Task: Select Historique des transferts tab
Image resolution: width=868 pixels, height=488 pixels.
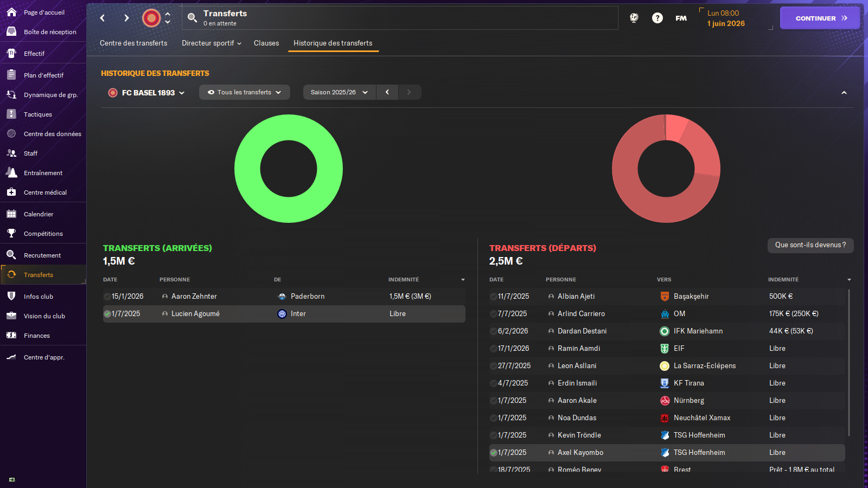Action: pos(333,43)
